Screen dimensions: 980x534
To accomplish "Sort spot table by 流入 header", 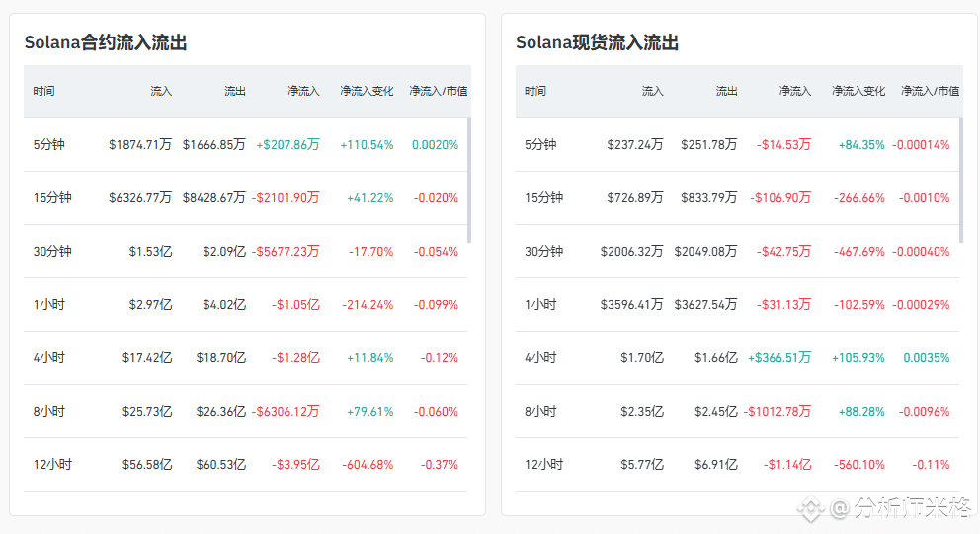I will pos(653,91).
